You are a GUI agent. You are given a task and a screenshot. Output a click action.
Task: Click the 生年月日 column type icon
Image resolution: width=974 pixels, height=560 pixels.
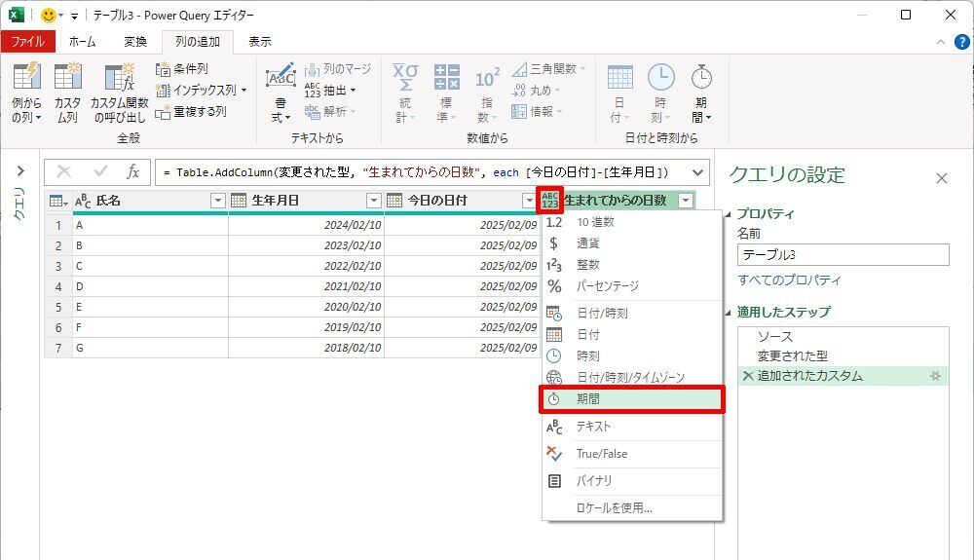[239, 201]
